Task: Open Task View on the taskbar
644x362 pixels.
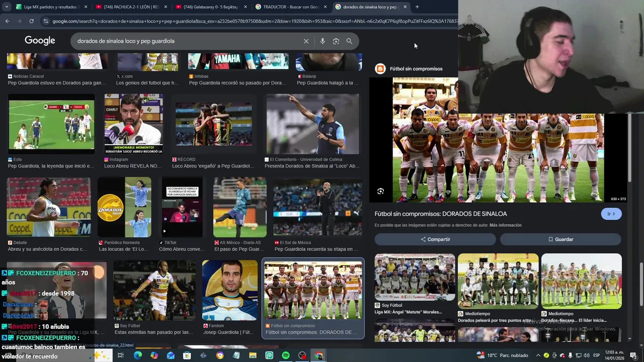Action: 121,355
